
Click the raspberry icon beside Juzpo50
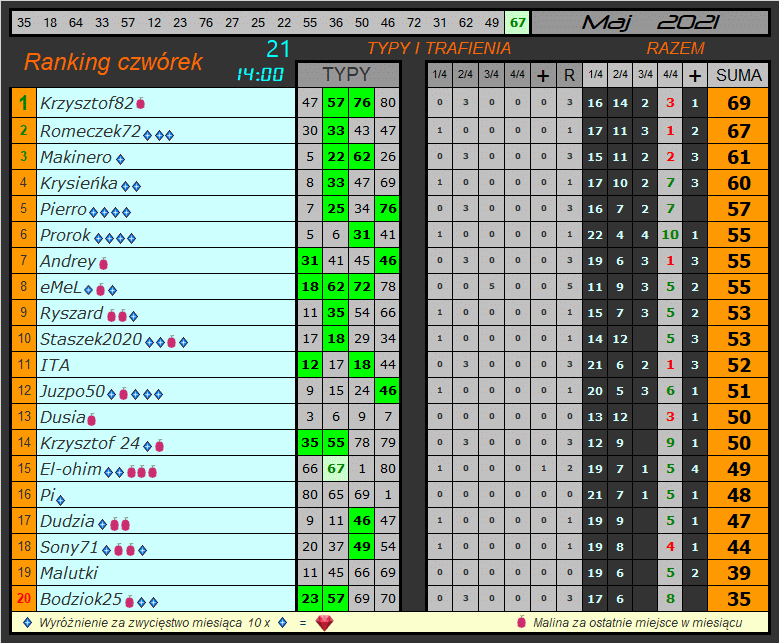pos(124,394)
